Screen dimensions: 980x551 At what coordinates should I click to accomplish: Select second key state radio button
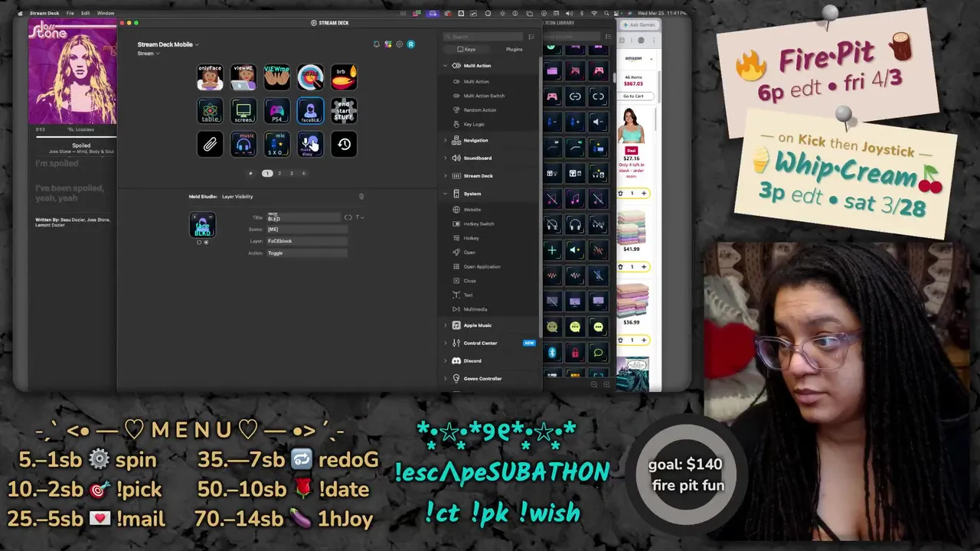click(206, 243)
